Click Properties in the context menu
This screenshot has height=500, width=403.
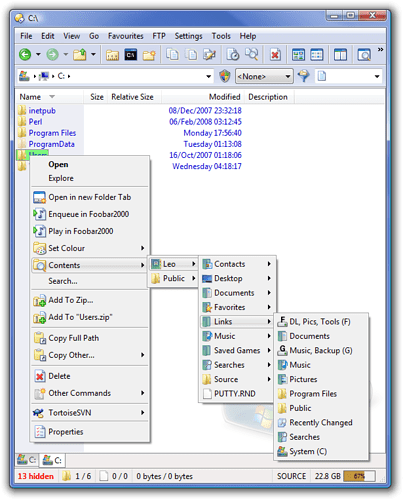[90, 432]
